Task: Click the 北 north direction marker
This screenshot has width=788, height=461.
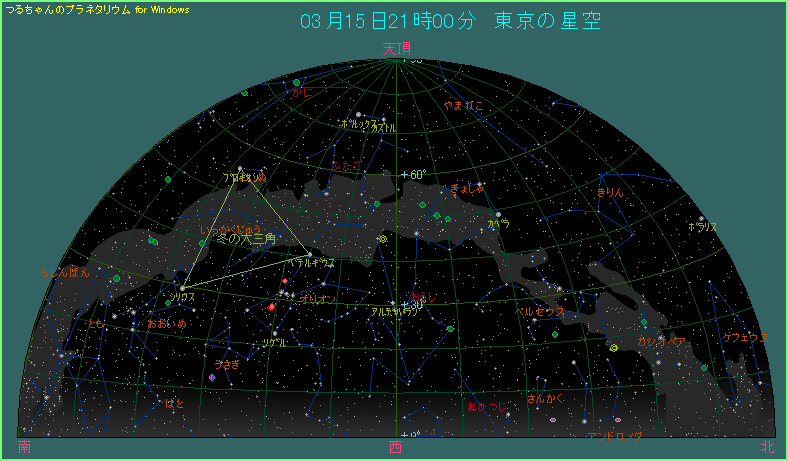Action: pyautogui.click(x=766, y=447)
